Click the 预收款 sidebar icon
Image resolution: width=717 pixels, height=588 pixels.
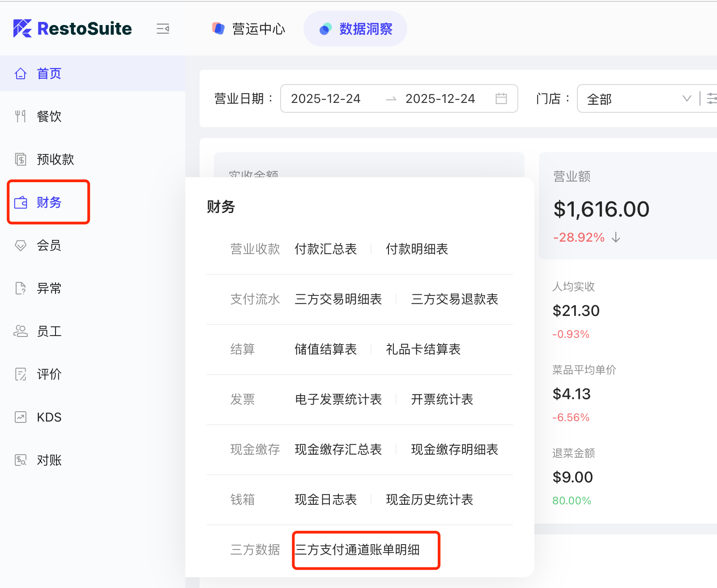[x=21, y=159]
